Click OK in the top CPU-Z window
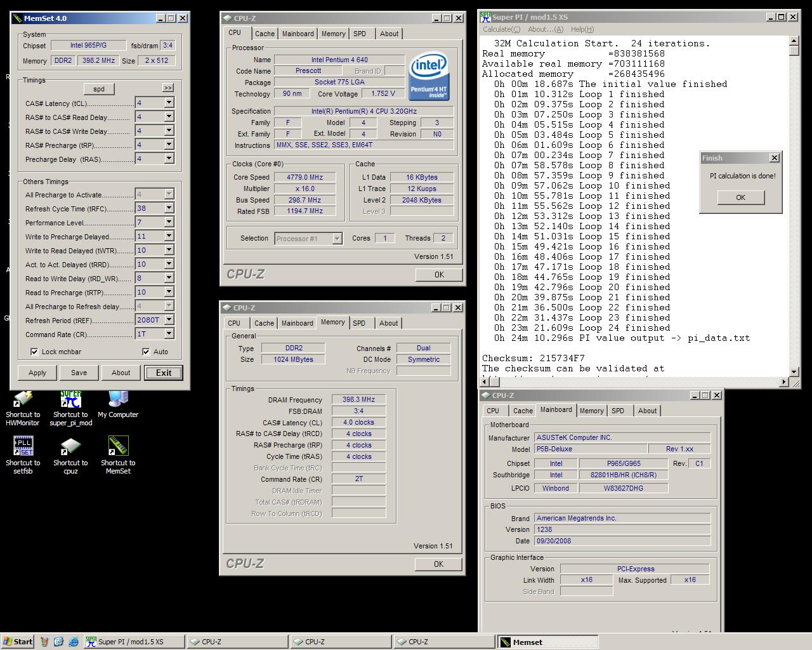The width and height of the screenshot is (812, 650). (439, 274)
